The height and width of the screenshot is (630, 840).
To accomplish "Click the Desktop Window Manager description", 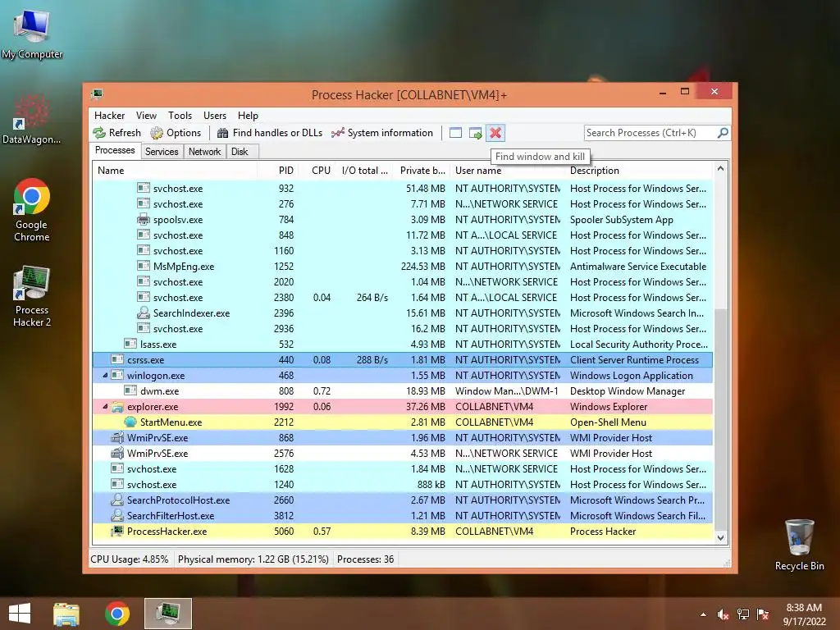I will coord(628,391).
